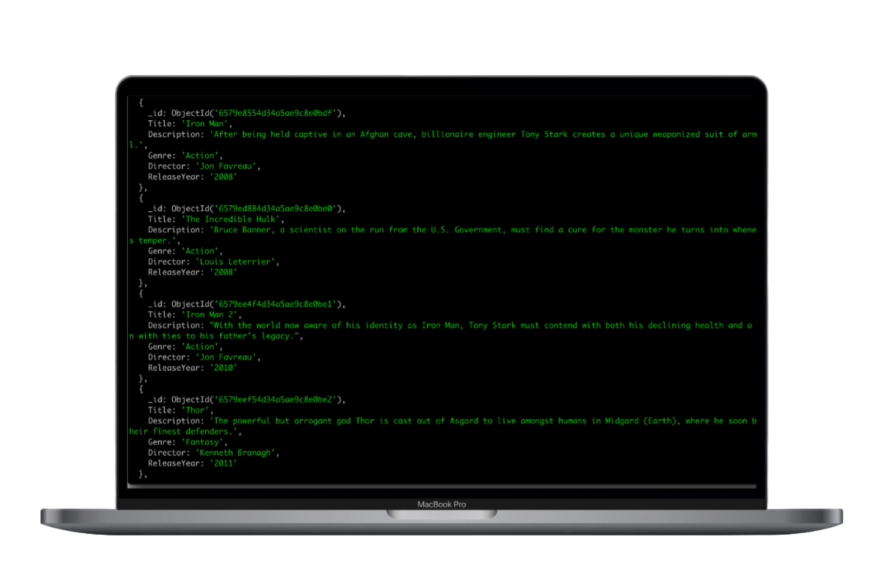This screenshot has width=883, height=588.
Task: Select the title 'Iron Man 2'
Action: pos(210,315)
